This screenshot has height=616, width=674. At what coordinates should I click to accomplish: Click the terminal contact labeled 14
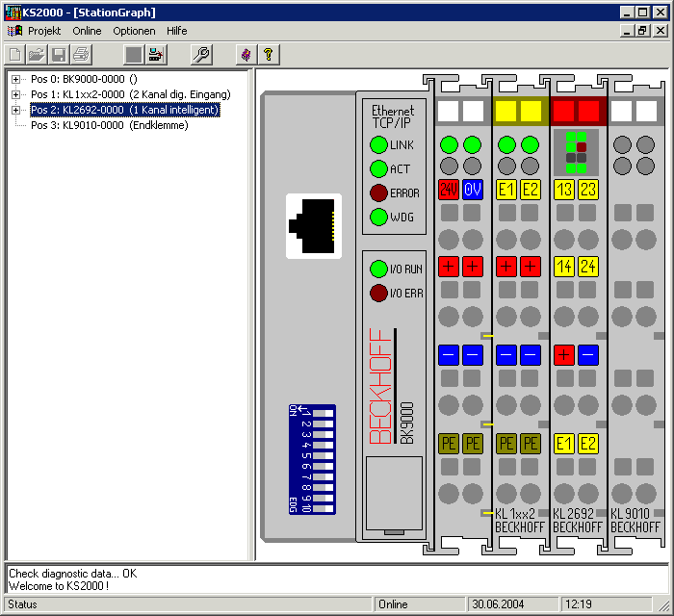coord(564,267)
